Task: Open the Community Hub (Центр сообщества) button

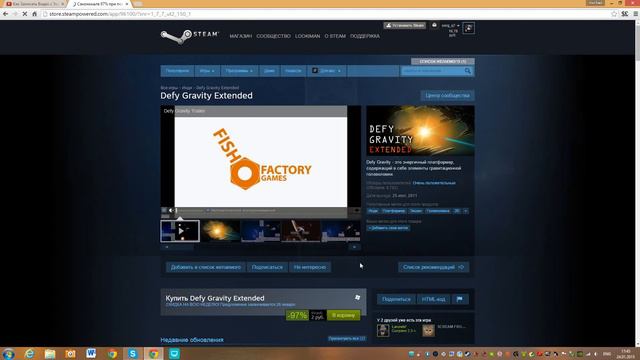Action: pyautogui.click(x=447, y=96)
